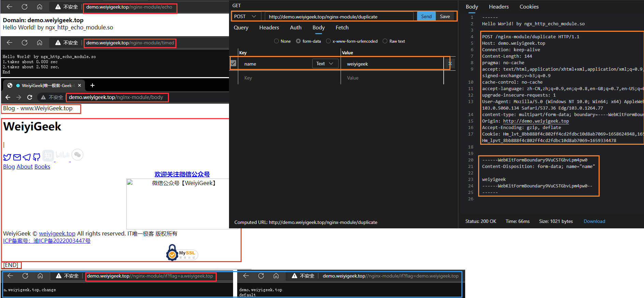Image resolution: width=644 pixels, height=298 pixels.
Task: Open the ICP备案号 link
Action: click(x=47, y=241)
